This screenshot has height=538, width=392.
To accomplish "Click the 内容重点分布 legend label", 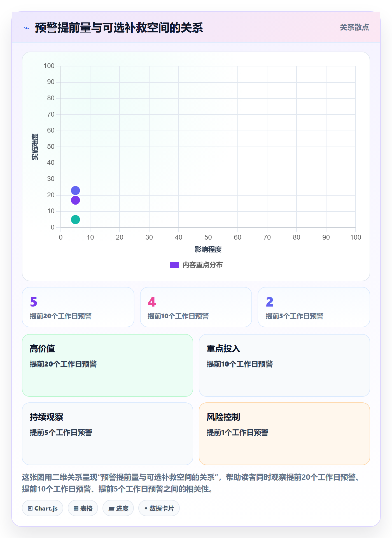I will click(202, 265).
